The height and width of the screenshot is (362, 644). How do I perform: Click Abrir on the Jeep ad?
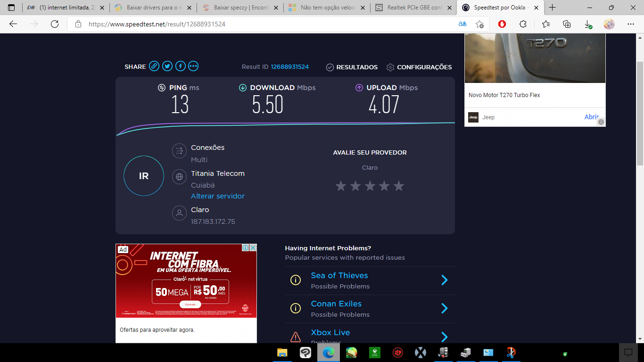[591, 117]
